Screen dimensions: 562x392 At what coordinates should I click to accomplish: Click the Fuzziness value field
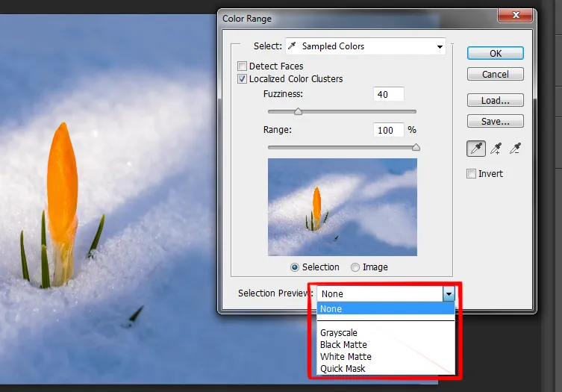(x=389, y=94)
